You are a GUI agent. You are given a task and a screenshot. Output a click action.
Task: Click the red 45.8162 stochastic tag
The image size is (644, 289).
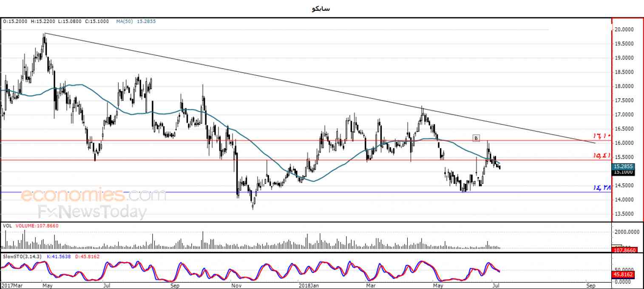624,275
